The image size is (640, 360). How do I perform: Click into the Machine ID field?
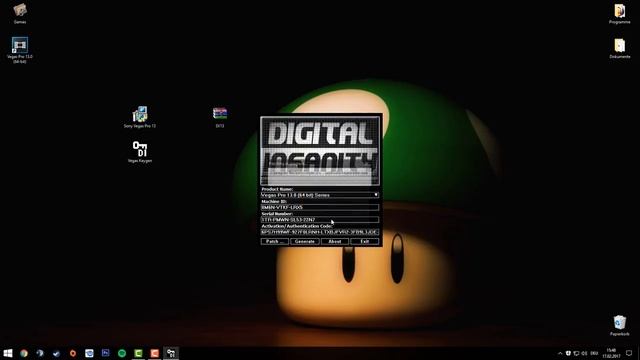(x=320, y=207)
